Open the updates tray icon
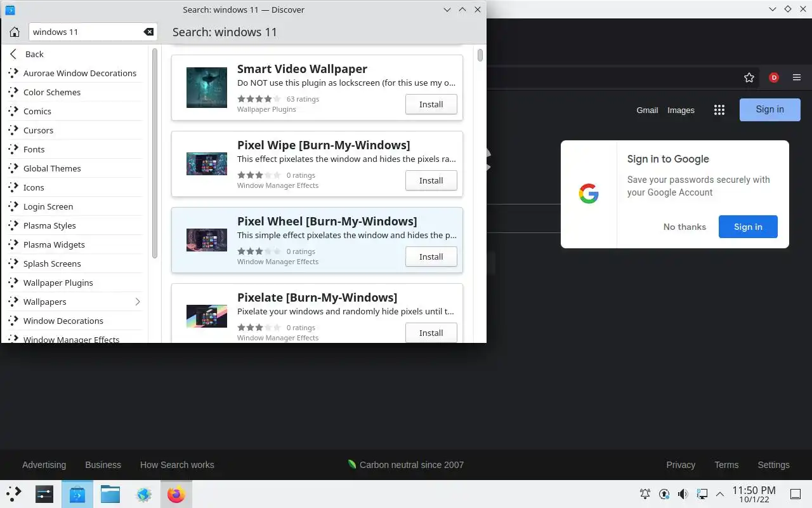 pos(664,494)
